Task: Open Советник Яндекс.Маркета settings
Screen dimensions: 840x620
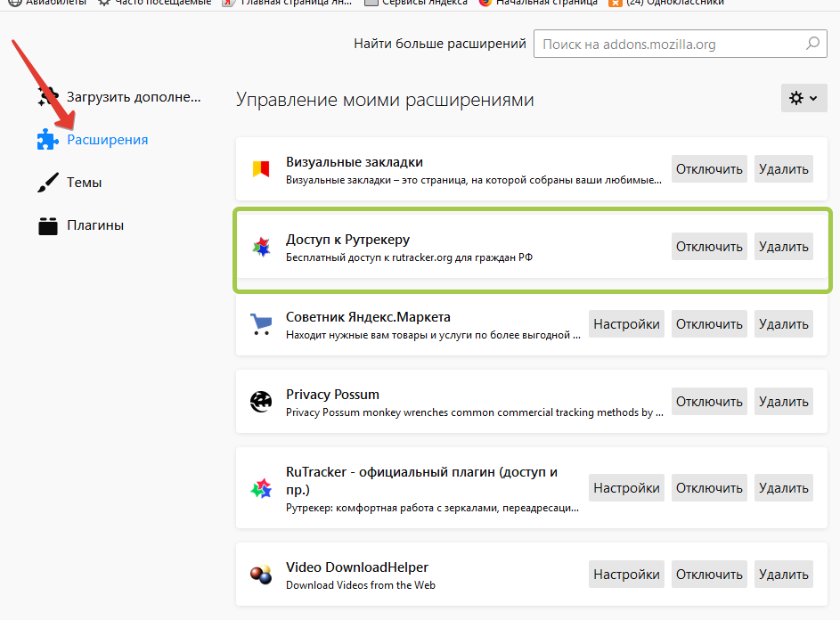Action: coord(626,324)
